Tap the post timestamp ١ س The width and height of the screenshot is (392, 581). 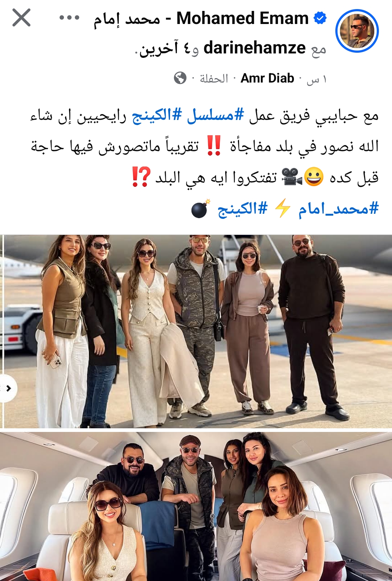pyautogui.click(x=317, y=79)
